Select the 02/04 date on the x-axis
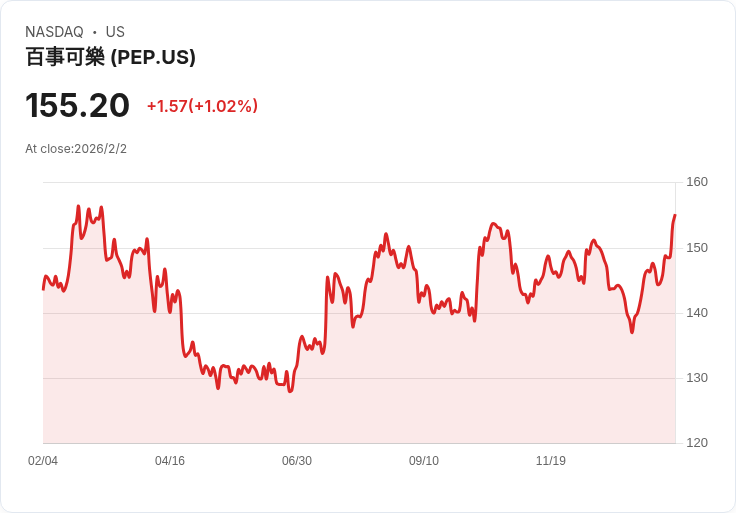The width and height of the screenshot is (736, 513). (43, 461)
